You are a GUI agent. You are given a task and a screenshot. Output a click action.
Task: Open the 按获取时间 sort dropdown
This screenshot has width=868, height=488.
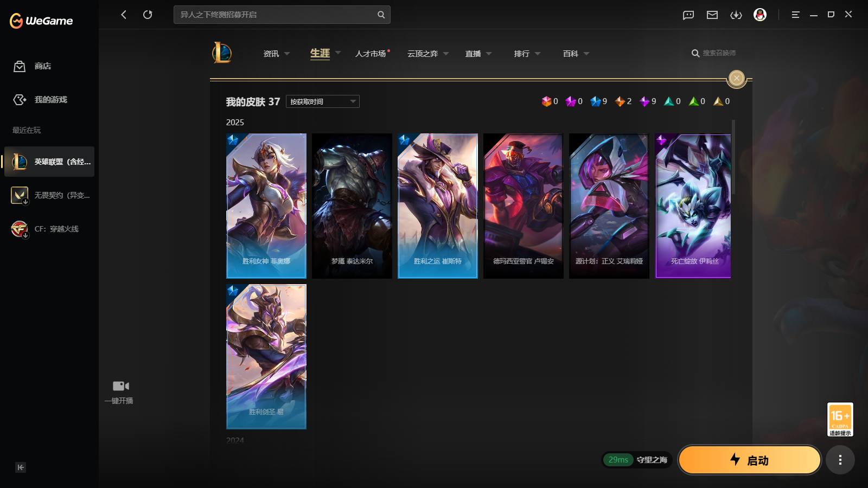[323, 101]
